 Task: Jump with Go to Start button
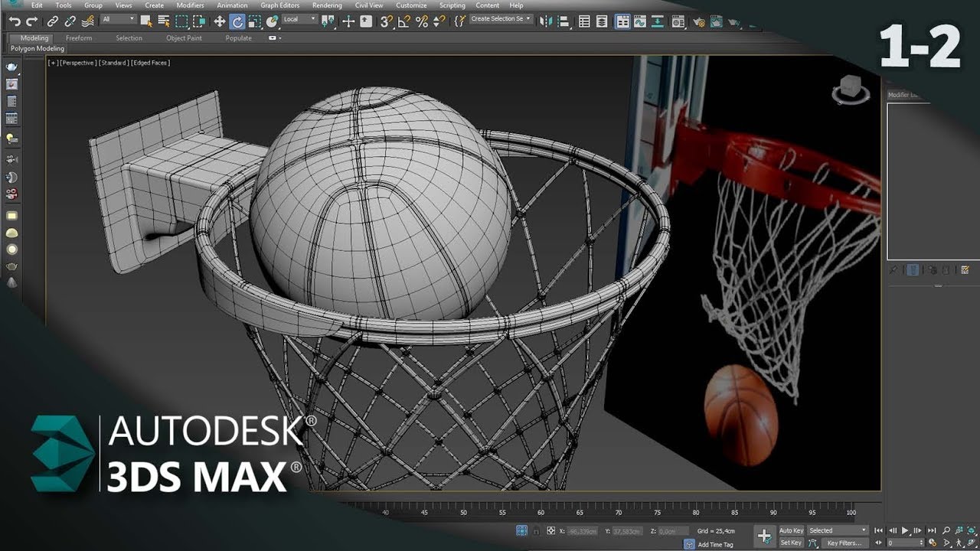(x=878, y=530)
